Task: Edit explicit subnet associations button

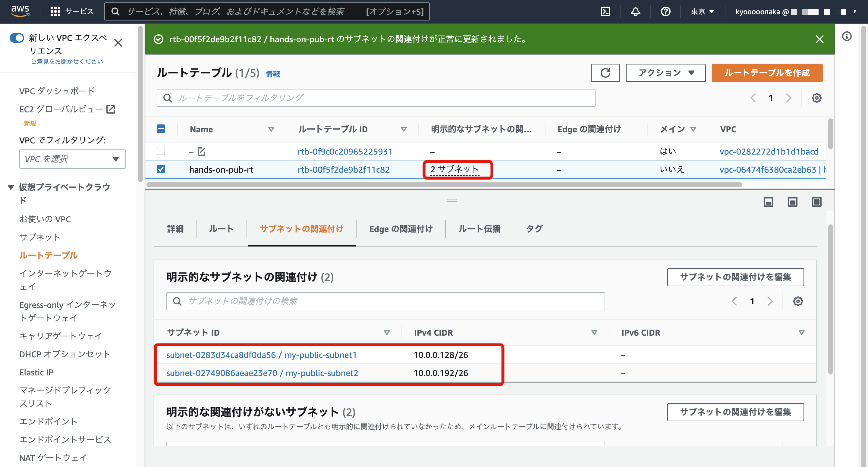Action: click(735, 277)
